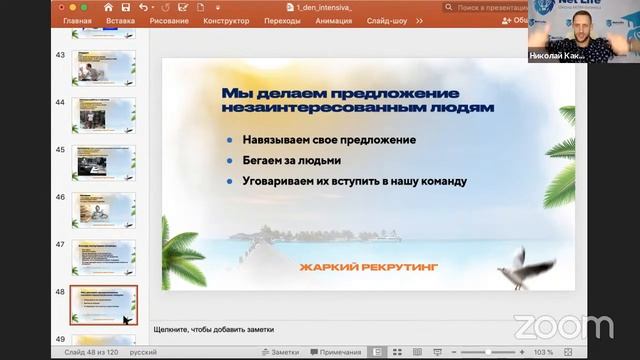Save the presentation with the disk icon
Image resolution: width=640 pixels, height=360 pixels.
(126, 7)
